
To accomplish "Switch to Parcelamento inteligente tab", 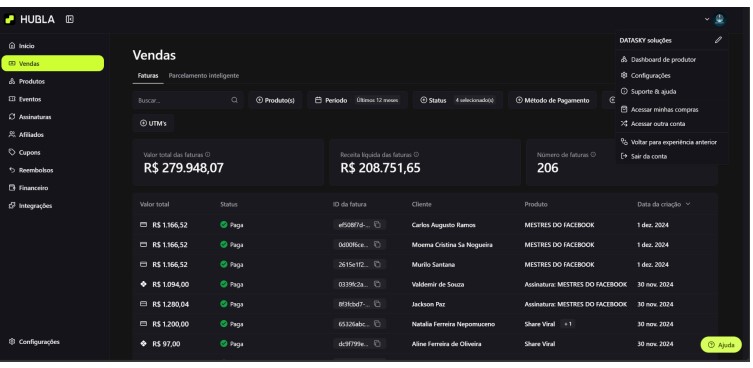I will [204, 76].
